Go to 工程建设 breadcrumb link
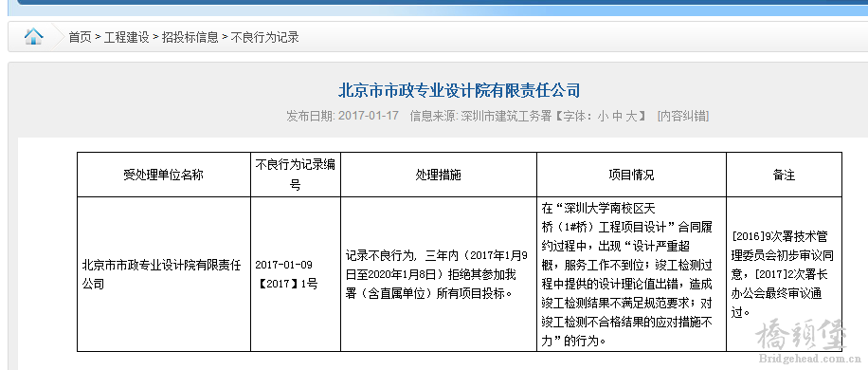868x370 pixels. (x=126, y=38)
